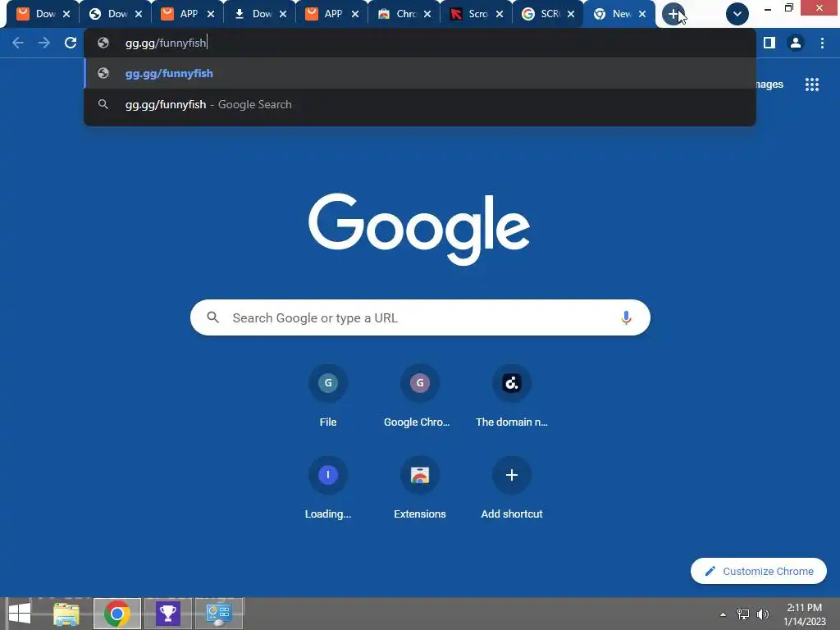Toggle the side panel icon
Image resolution: width=840 pixels, height=630 pixels.
[769, 43]
